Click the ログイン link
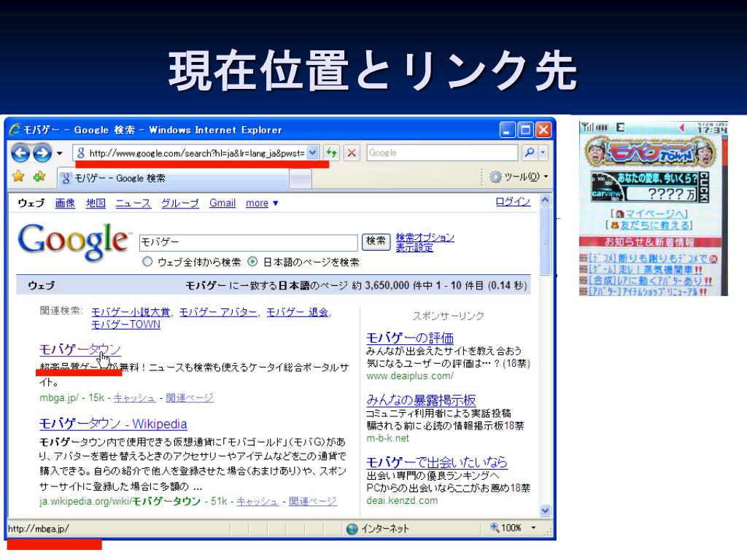Image resolution: width=747 pixels, height=560 pixels. point(513,202)
